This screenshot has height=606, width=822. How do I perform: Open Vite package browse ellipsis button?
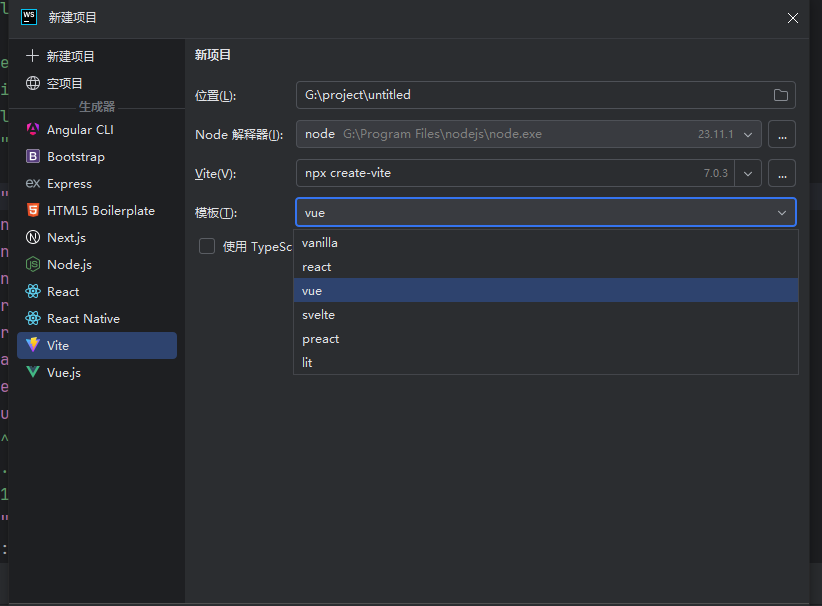pyautogui.click(x=782, y=174)
